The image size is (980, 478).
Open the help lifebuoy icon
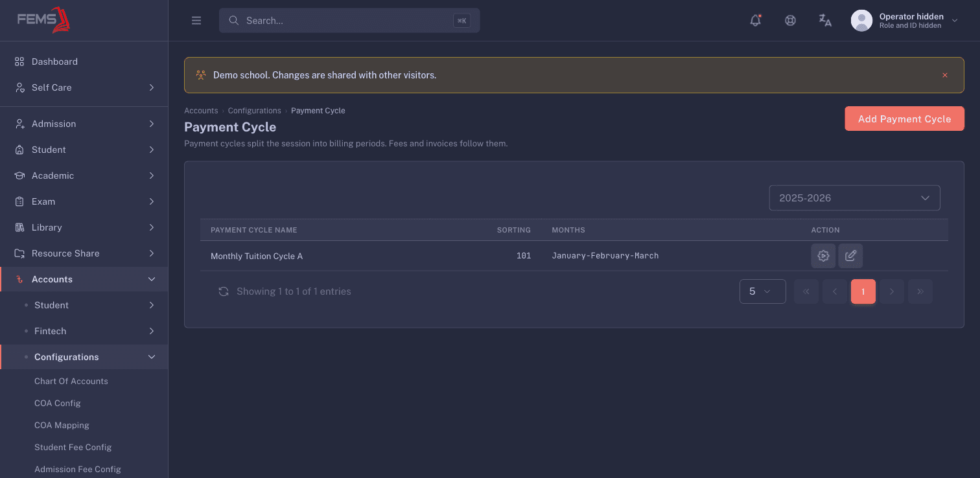(x=790, y=21)
